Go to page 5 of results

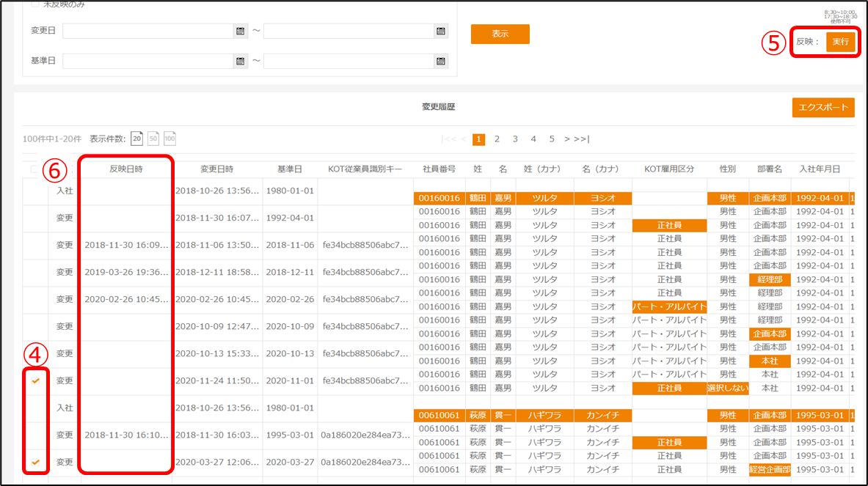(x=552, y=139)
